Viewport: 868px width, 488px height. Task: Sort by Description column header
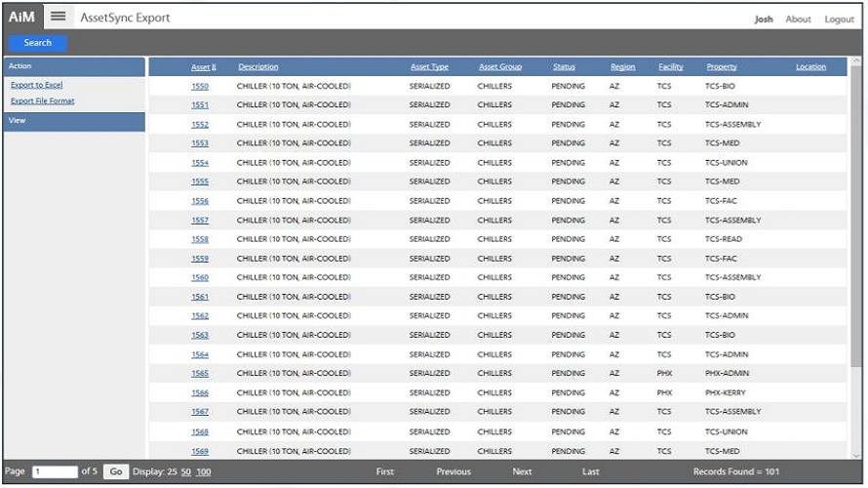pos(258,67)
